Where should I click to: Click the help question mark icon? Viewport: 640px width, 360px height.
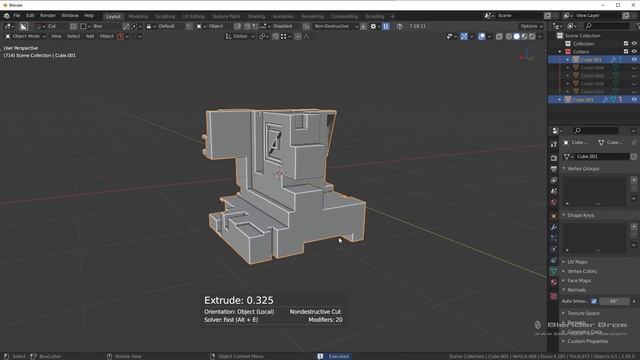pyautogui.click(x=399, y=26)
